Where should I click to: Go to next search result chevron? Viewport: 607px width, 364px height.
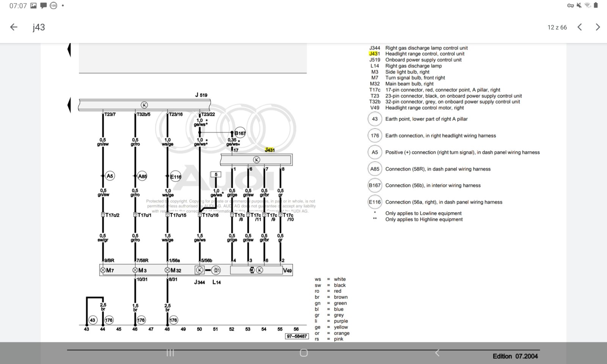tap(598, 27)
